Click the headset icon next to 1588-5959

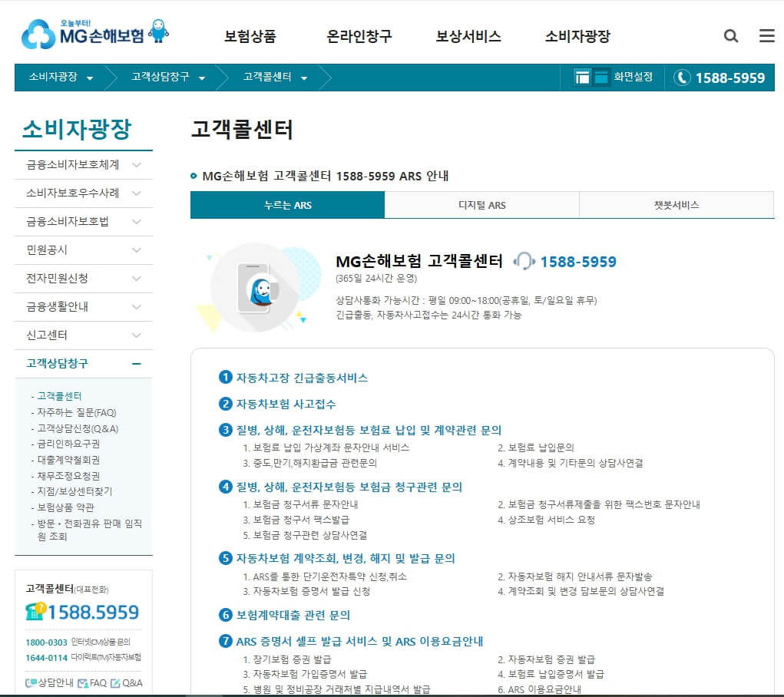(x=524, y=261)
